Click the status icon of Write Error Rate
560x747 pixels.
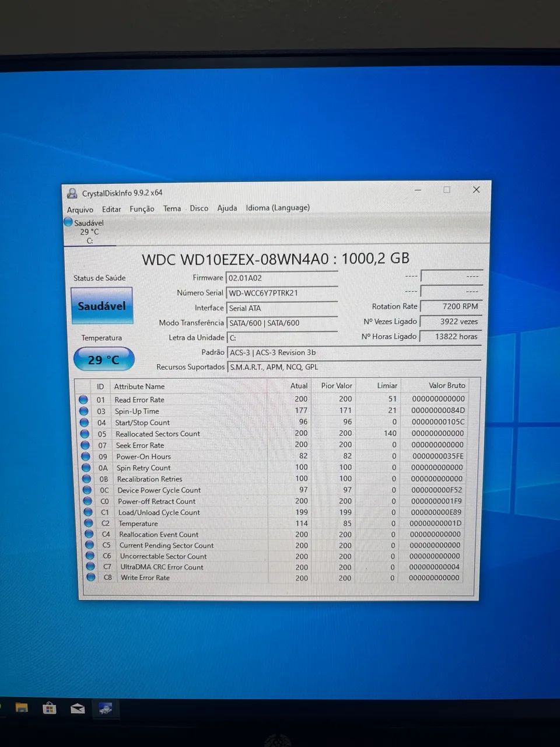pos(91,578)
